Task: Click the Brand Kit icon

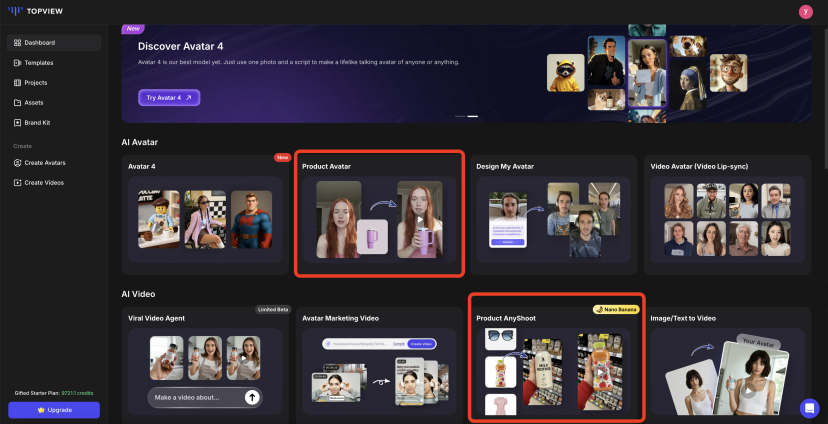Action: click(x=17, y=123)
